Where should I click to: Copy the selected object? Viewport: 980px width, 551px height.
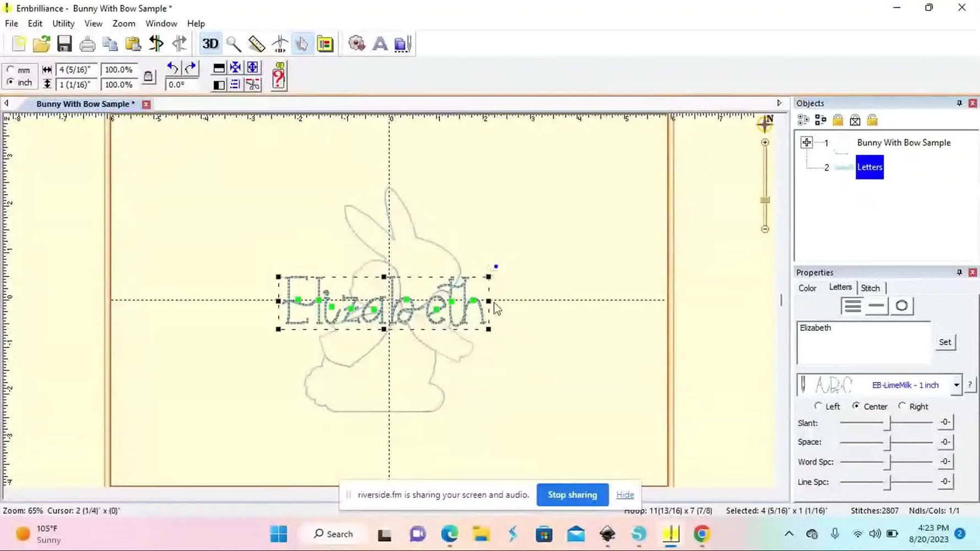[110, 44]
